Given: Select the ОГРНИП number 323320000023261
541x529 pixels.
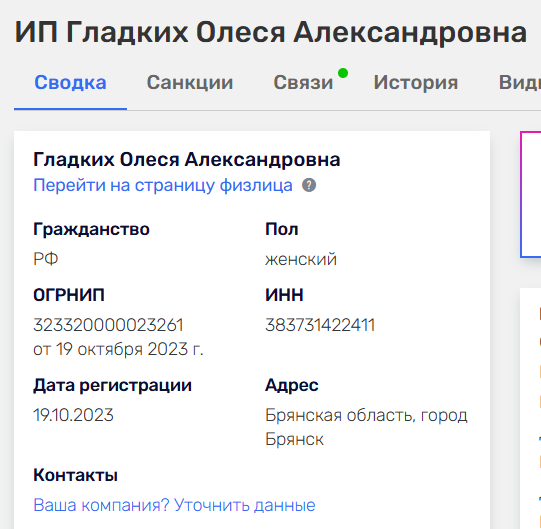Looking at the screenshot, I should tap(108, 325).
